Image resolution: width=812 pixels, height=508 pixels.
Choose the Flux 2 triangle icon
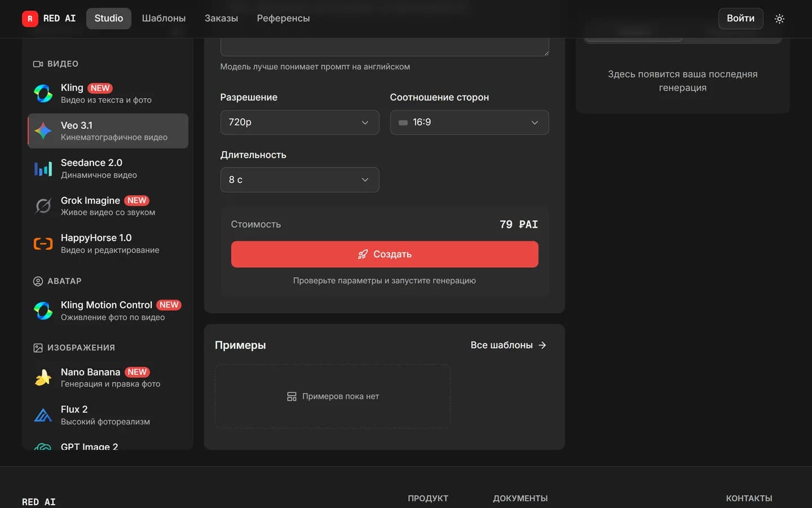click(43, 415)
